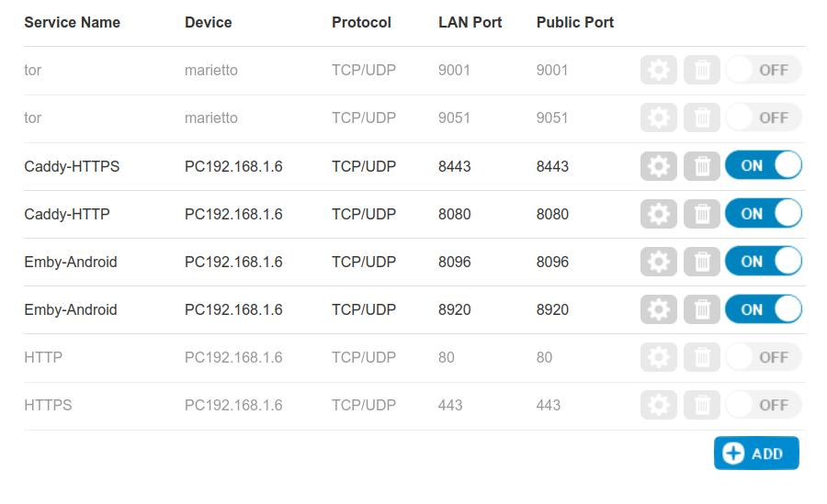Viewport: 827px width, 504px height.
Task: Add a new port forwarding rule
Action: [x=756, y=453]
